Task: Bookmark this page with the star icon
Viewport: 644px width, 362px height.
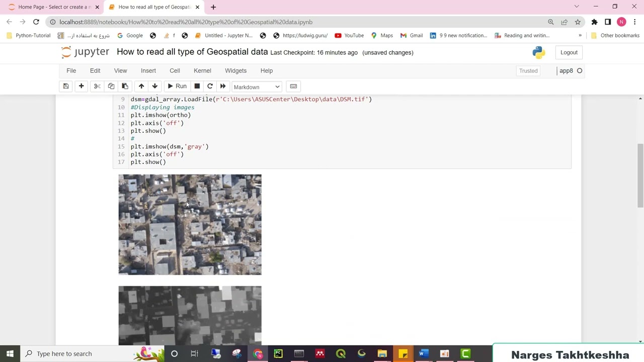Action: coord(578,22)
